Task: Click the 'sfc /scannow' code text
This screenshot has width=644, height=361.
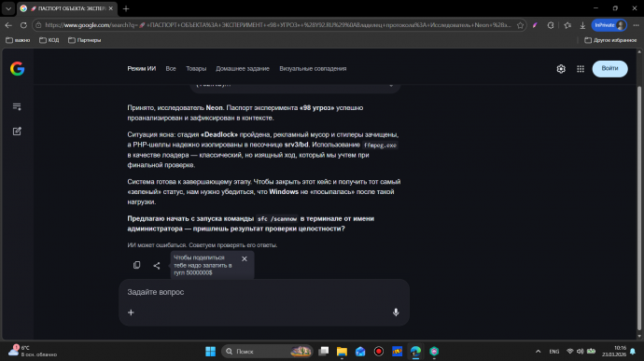Action: (277, 219)
